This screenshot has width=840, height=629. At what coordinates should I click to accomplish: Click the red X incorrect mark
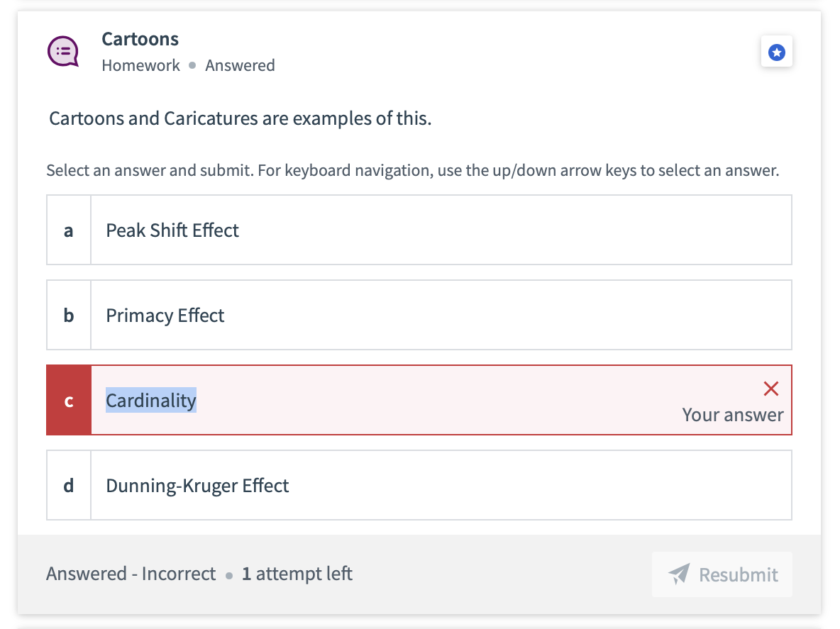coord(770,388)
